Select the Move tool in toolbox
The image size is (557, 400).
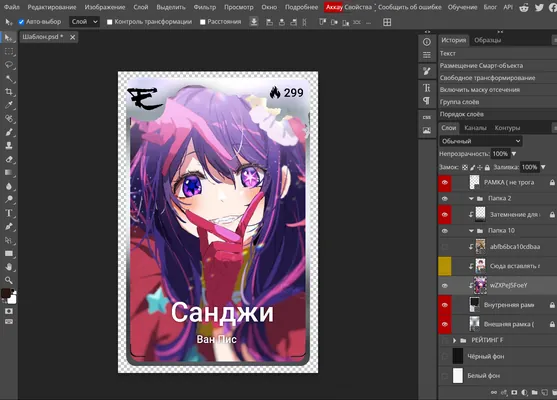[x=9, y=38]
